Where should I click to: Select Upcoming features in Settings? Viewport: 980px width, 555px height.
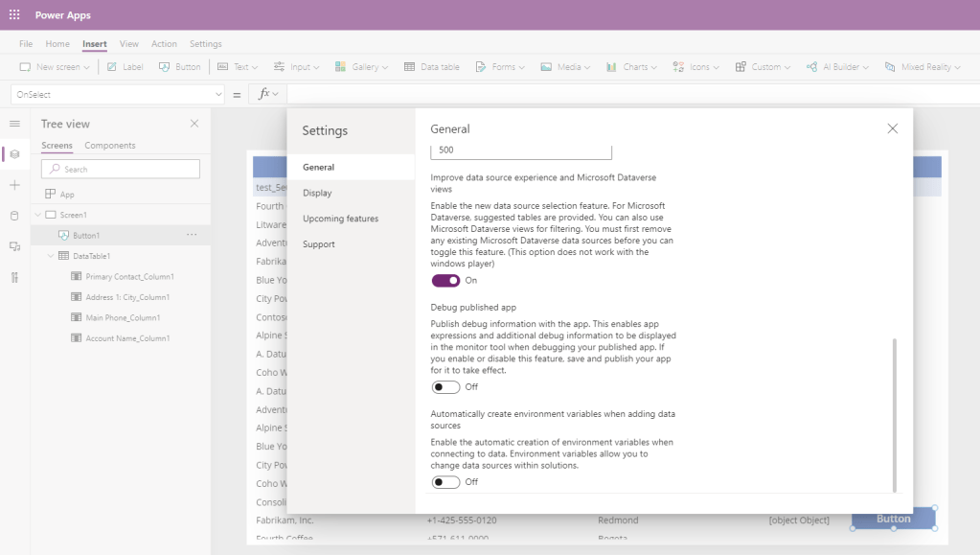340,219
